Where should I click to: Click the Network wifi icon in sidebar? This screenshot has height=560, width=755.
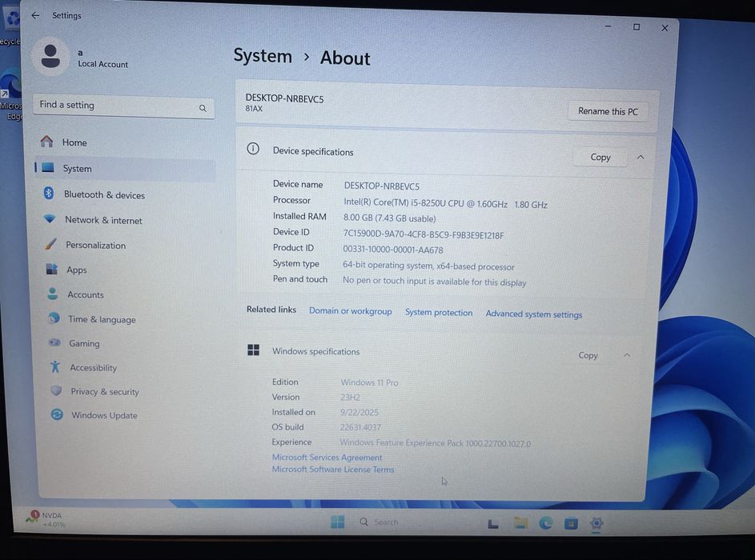[50, 219]
